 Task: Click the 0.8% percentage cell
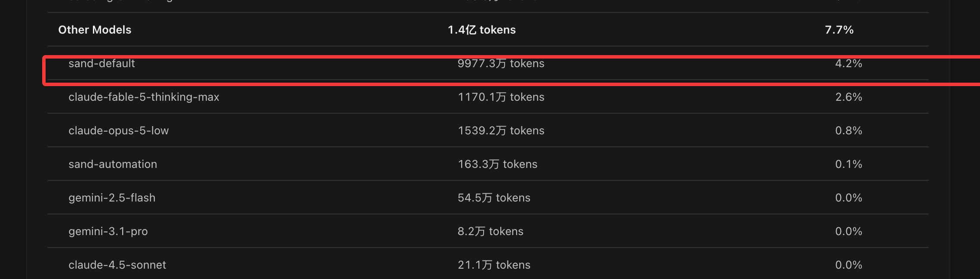pyautogui.click(x=848, y=130)
